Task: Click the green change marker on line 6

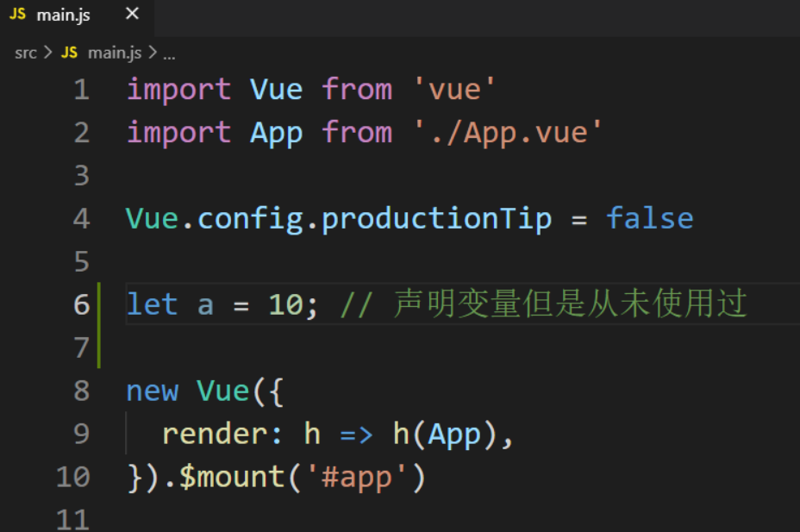Action: click(100, 304)
